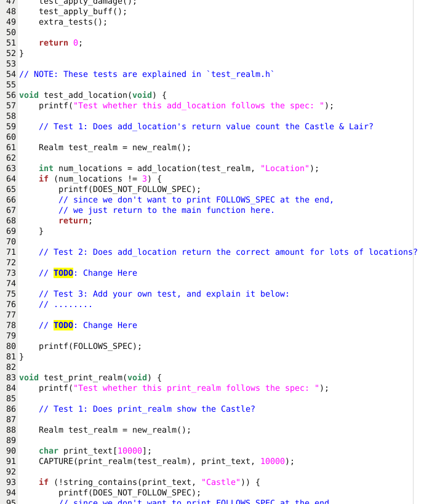Click the '"Location"' string literal on line 63

(285, 169)
